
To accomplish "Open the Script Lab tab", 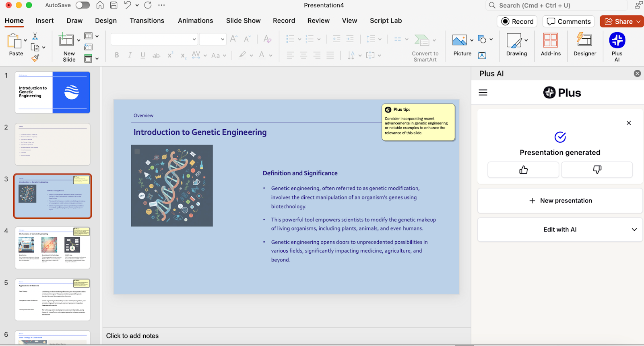I will click(386, 21).
